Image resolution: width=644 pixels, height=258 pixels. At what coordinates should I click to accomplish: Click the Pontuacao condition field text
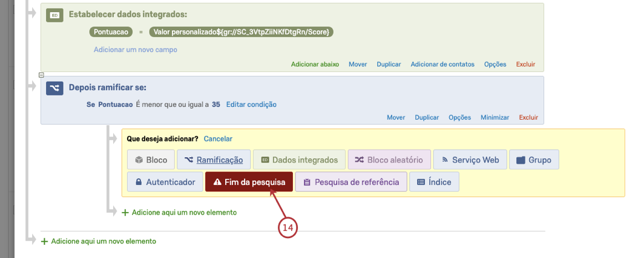coord(116,105)
